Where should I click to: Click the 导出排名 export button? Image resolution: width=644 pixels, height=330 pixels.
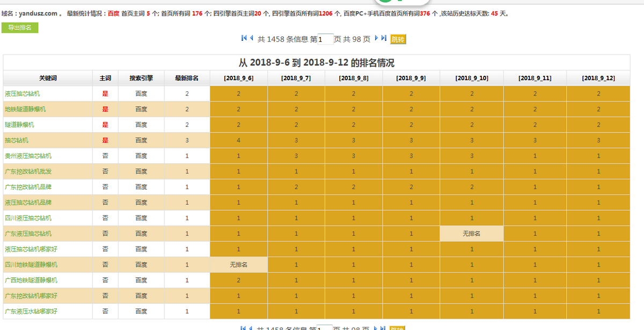[x=20, y=27]
